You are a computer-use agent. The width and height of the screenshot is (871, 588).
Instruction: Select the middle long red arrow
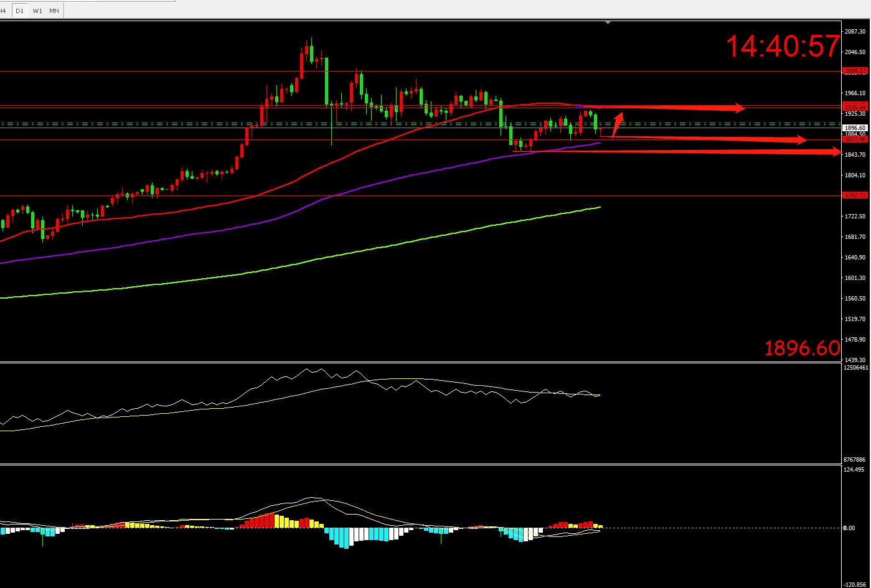[704, 139]
